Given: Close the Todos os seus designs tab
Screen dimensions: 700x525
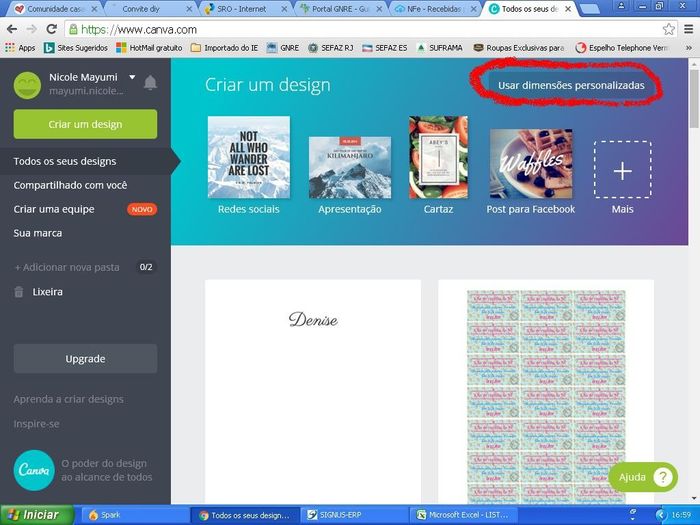Looking at the screenshot, I should (568, 8).
